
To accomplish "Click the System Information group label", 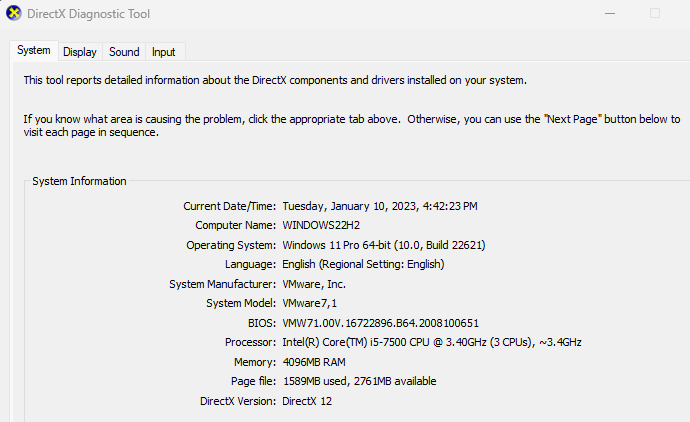I will [79, 181].
